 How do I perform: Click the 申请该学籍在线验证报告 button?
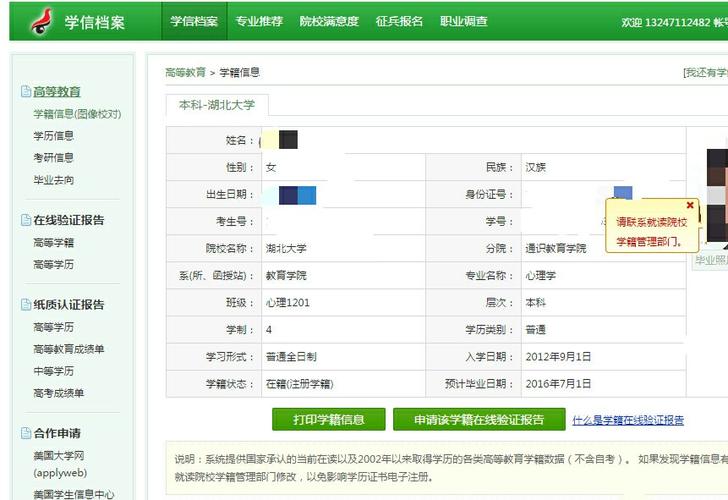(x=479, y=420)
